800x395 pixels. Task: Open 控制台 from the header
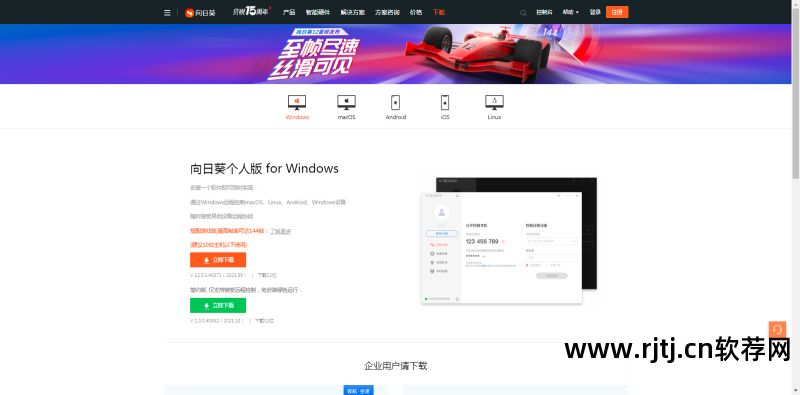[x=544, y=12]
